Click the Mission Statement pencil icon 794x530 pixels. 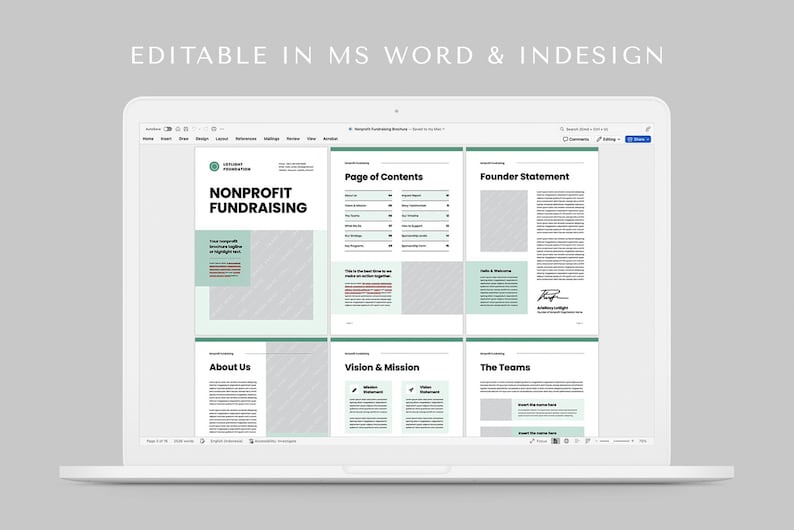pos(354,390)
